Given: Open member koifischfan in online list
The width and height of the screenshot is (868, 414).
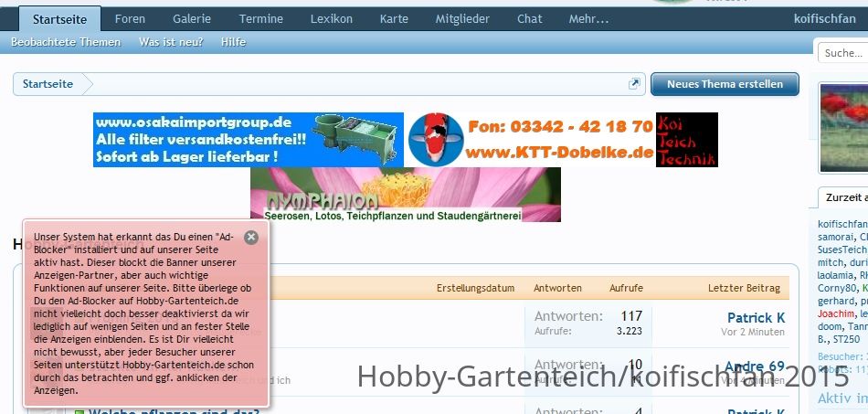Looking at the screenshot, I should click(x=842, y=224).
